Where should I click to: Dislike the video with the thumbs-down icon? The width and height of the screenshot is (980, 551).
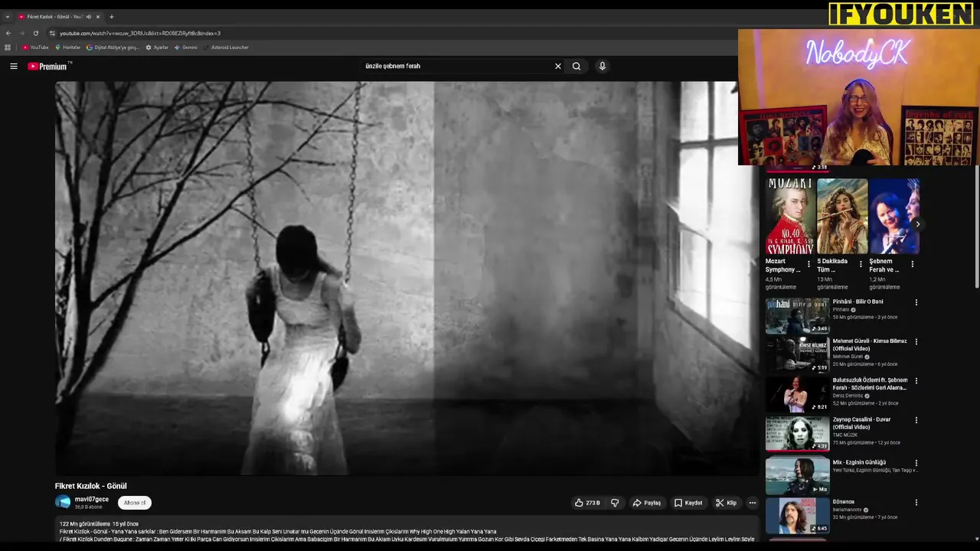pyautogui.click(x=614, y=503)
